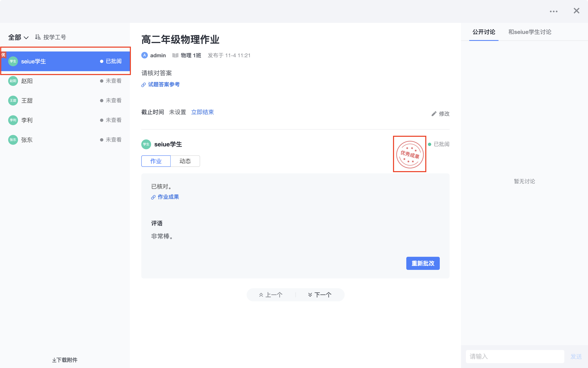
Task: Click the 未查看 status in 王甜 row
Action: tap(111, 101)
